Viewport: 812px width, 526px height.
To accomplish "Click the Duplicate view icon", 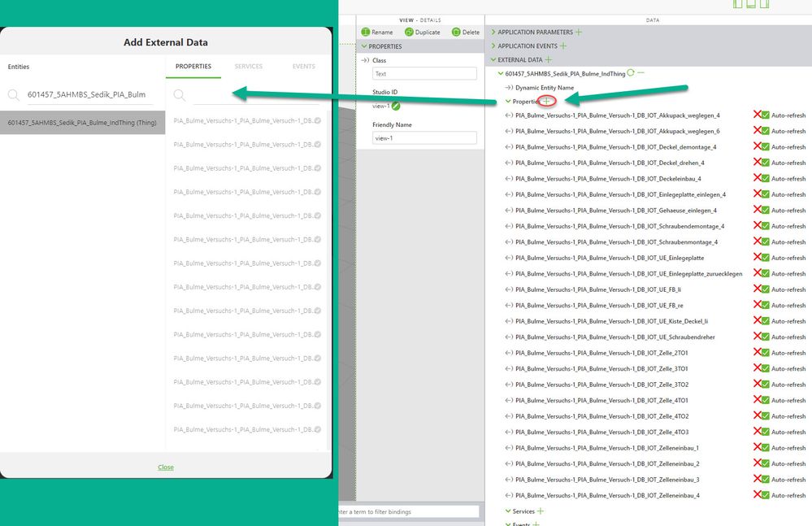I will click(409, 32).
